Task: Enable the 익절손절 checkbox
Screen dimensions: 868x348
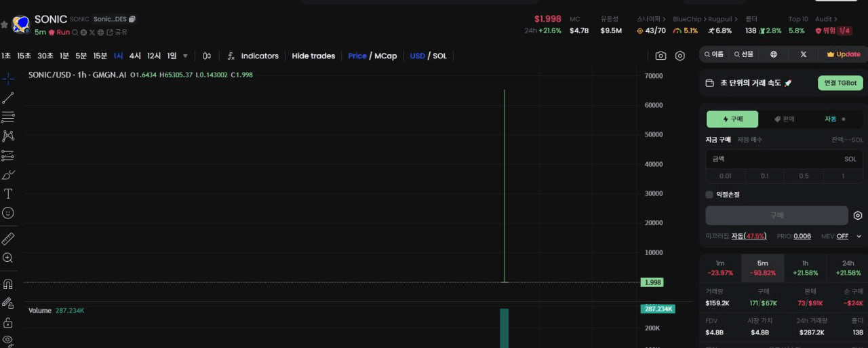Action: [x=709, y=195]
